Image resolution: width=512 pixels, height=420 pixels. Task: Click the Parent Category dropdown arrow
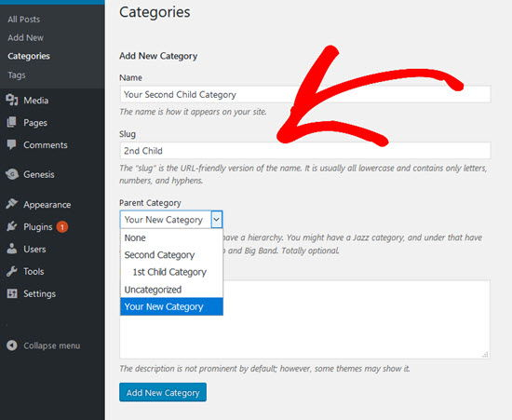point(217,220)
